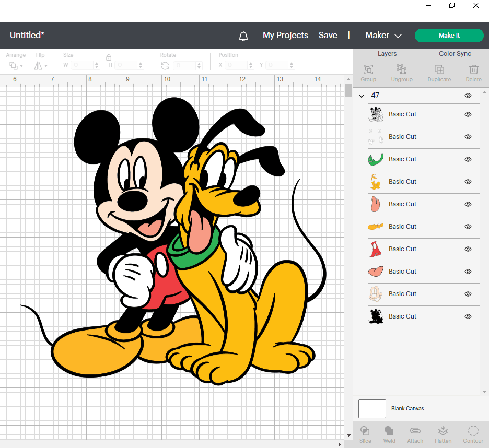Image resolution: width=489 pixels, height=448 pixels.
Task: Open the Maker machine dropdown
Action: pyautogui.click(x=383, y=36)
